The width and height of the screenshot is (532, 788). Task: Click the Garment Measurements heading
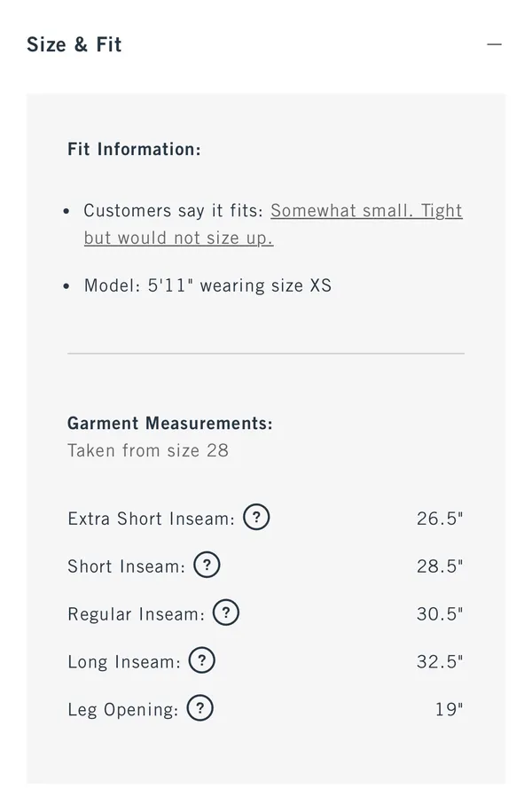pyautogui.click(x=170, y=423)
